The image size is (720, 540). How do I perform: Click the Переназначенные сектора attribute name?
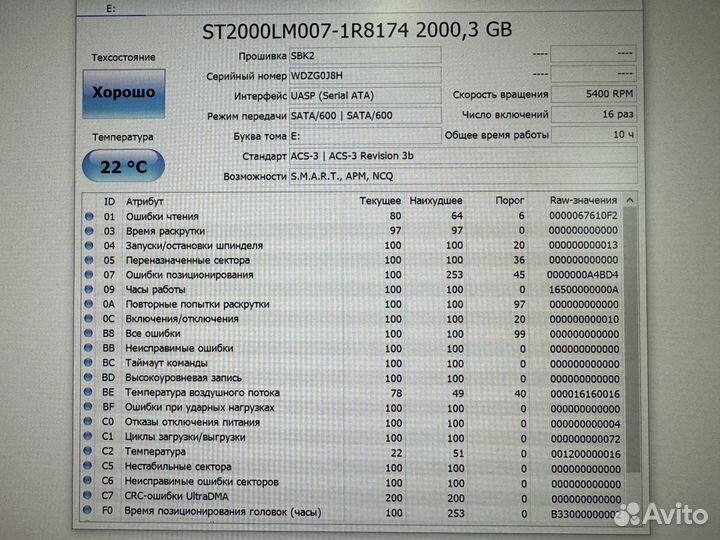(x=188, y=260)
